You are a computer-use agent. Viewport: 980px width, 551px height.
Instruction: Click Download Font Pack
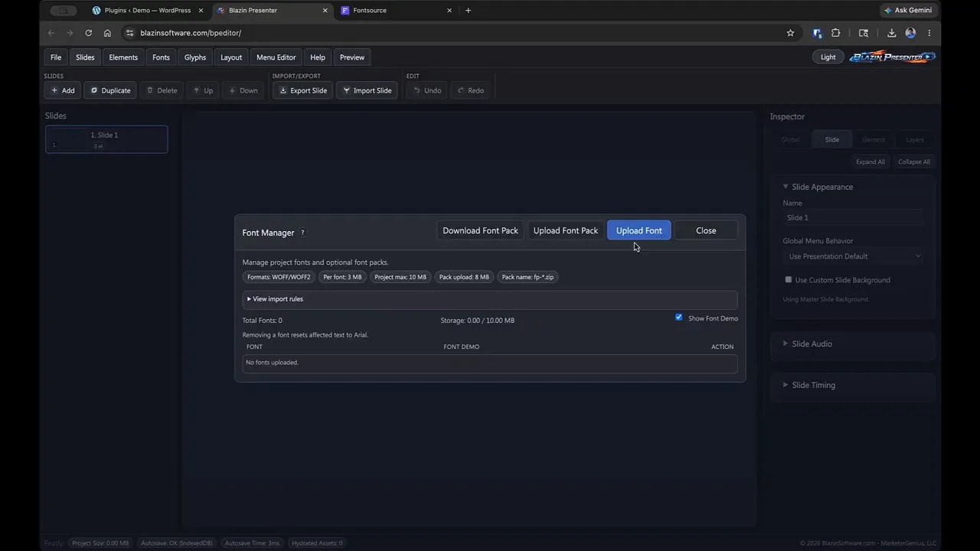[480, 230]
